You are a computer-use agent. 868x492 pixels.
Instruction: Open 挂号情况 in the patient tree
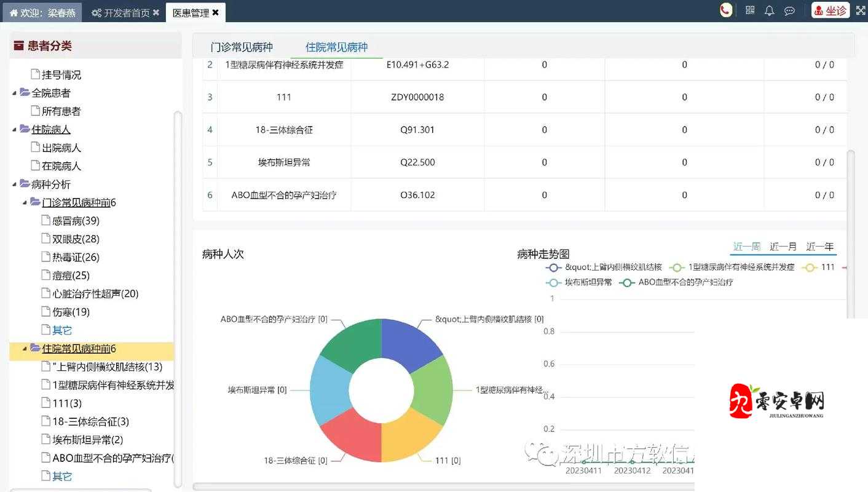pos(61,74)
